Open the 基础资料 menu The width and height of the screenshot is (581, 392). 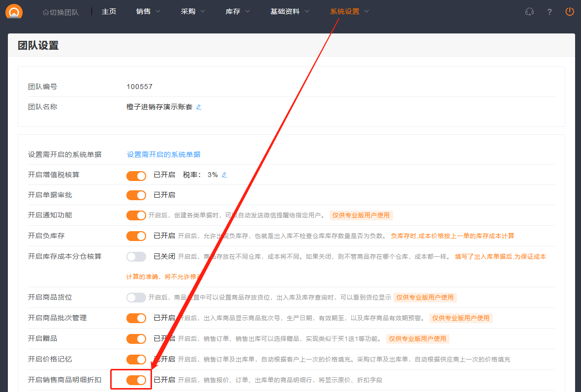tap(290, 11)
